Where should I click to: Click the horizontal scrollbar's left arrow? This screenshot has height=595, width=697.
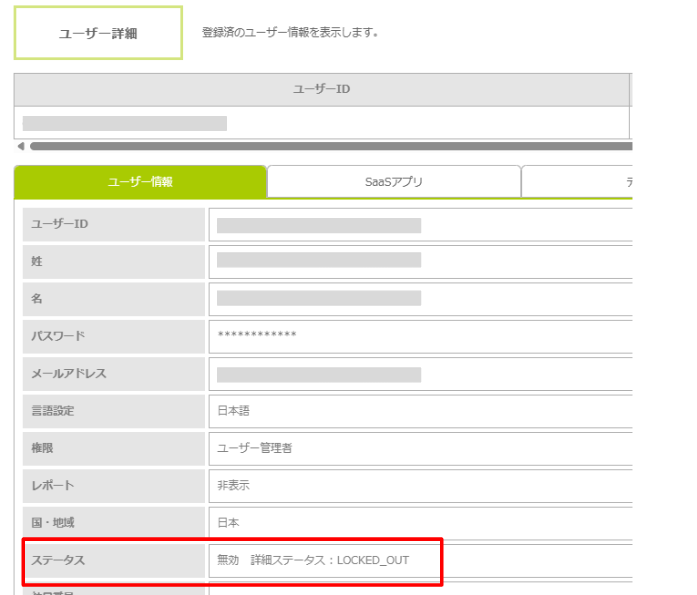click(x=20, y=146)
